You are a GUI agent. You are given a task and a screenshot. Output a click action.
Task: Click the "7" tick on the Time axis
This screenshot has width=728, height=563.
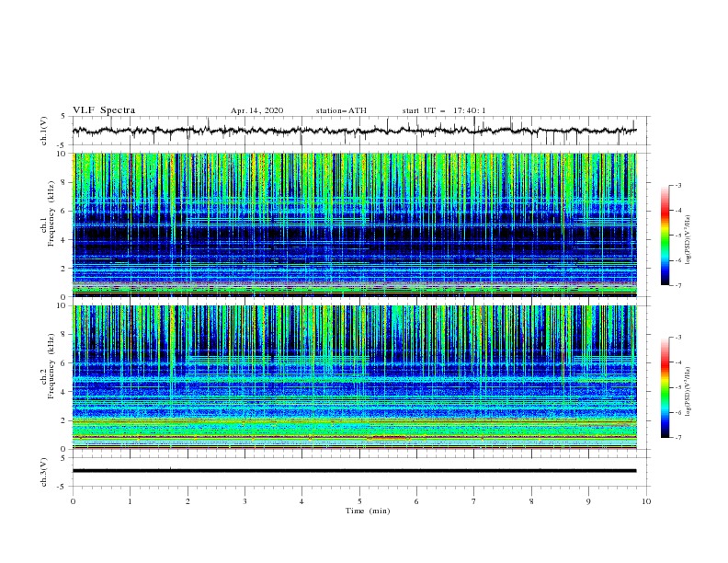[474, 501]
